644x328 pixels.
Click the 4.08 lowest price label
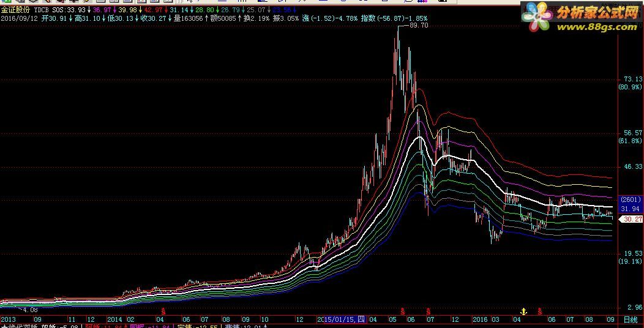pos(31,310)
